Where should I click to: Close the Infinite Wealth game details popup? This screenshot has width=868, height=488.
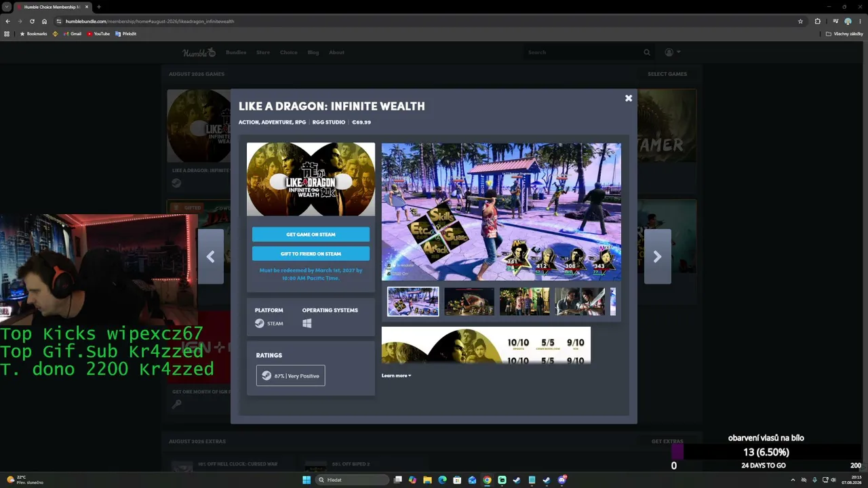[x=629, y=98]
